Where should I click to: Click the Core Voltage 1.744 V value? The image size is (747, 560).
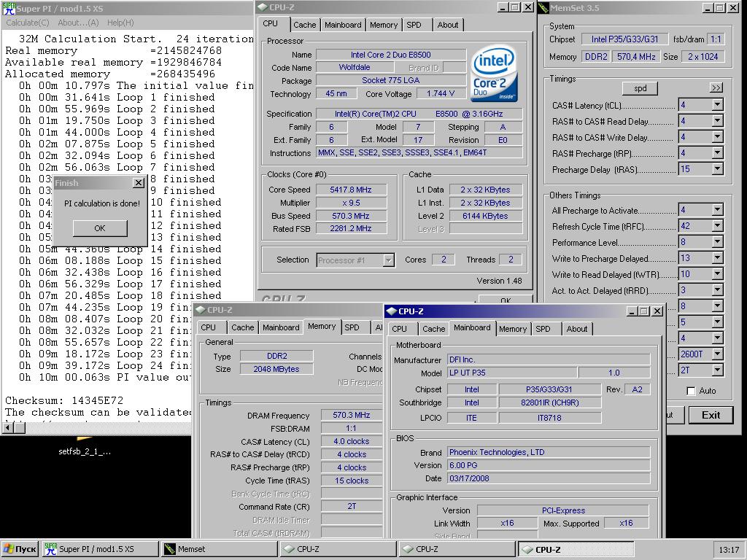440,93
